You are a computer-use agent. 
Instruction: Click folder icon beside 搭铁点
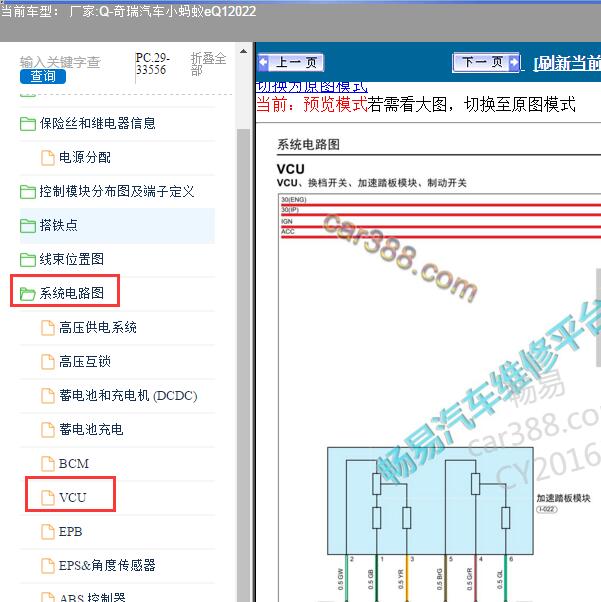tap(28, 226)
